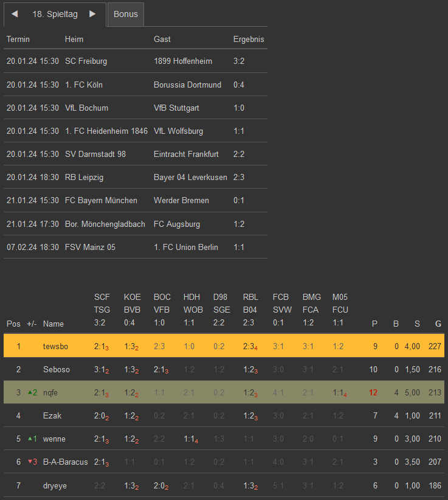Select the FSV Mainz 05 match row

(x=135, y=247)
